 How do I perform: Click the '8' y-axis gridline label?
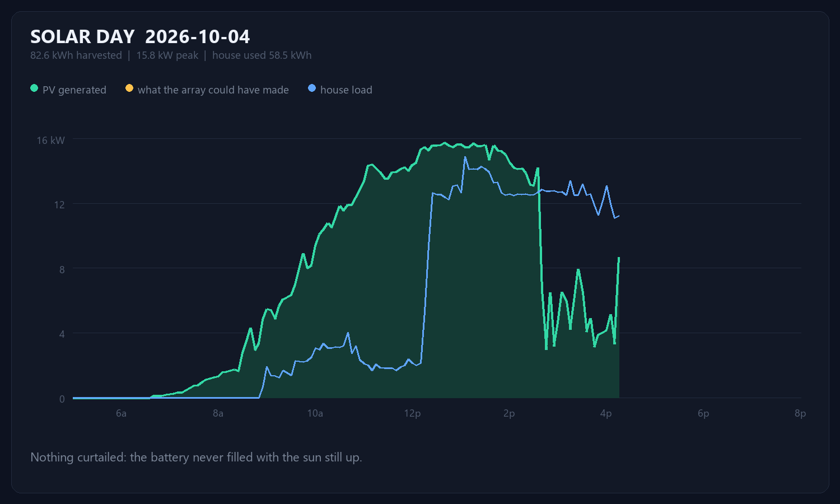pos(62,270)
